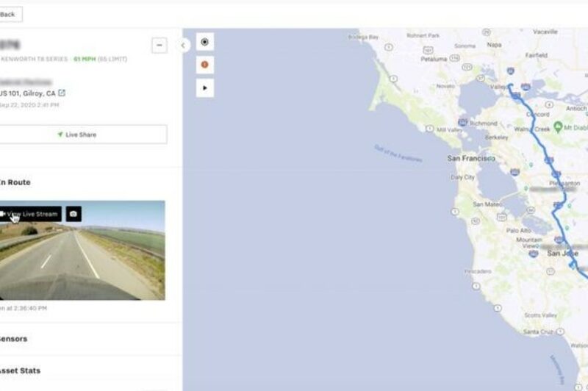Click the Back button
Viewport: 588px width, 391px height.
[9, 14]
